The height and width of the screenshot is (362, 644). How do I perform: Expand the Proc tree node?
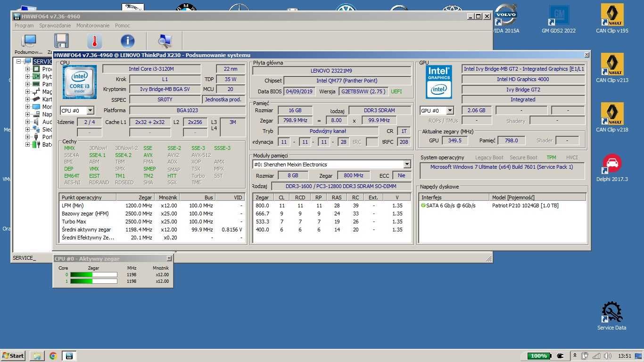[x=27, y=69]
